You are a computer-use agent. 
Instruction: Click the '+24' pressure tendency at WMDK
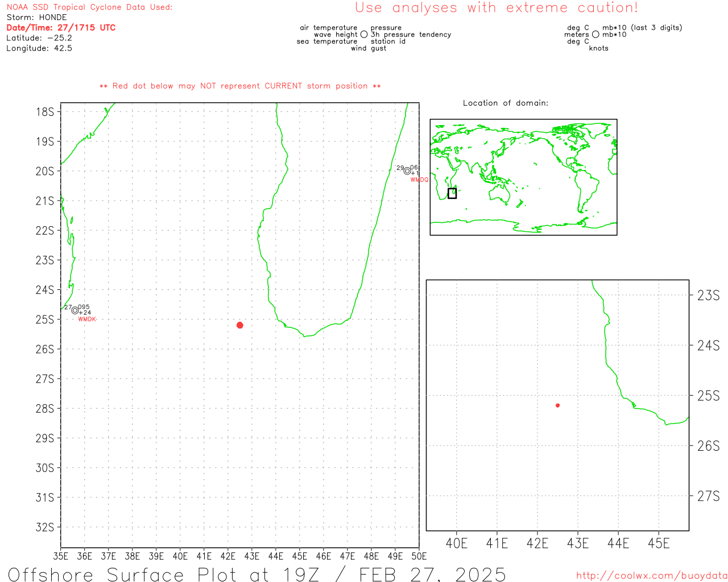pyautogui.click(x=85, y=313)
